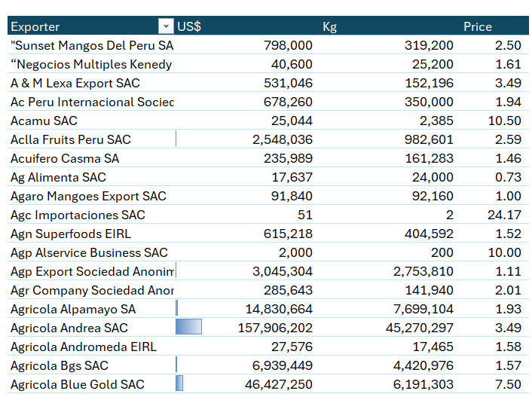The height and width of the screenshot is (394, 532).
Task: Select the "Ag Alimenta SAC" cell
Action: (91, 177)
